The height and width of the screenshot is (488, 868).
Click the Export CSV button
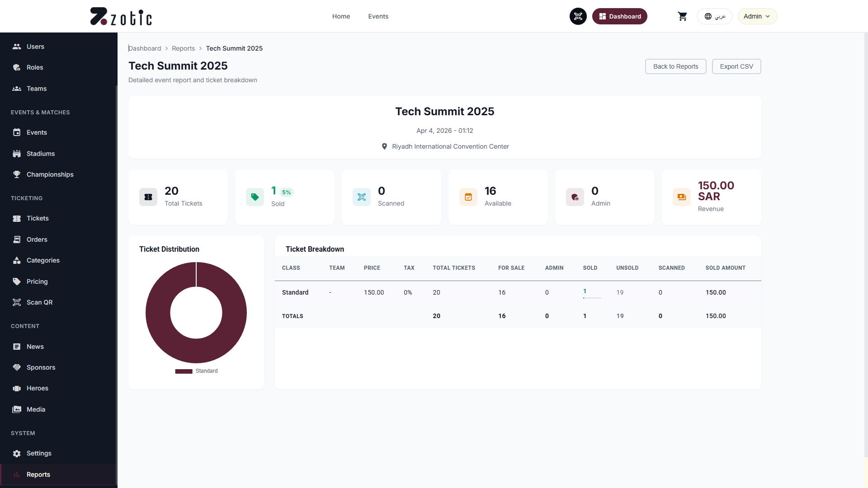[x=736, y=66]
